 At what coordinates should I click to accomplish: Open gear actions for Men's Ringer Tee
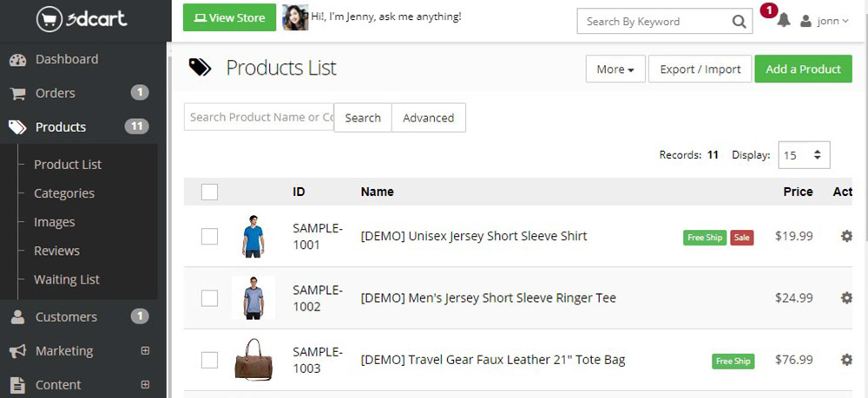coord(846,298)
